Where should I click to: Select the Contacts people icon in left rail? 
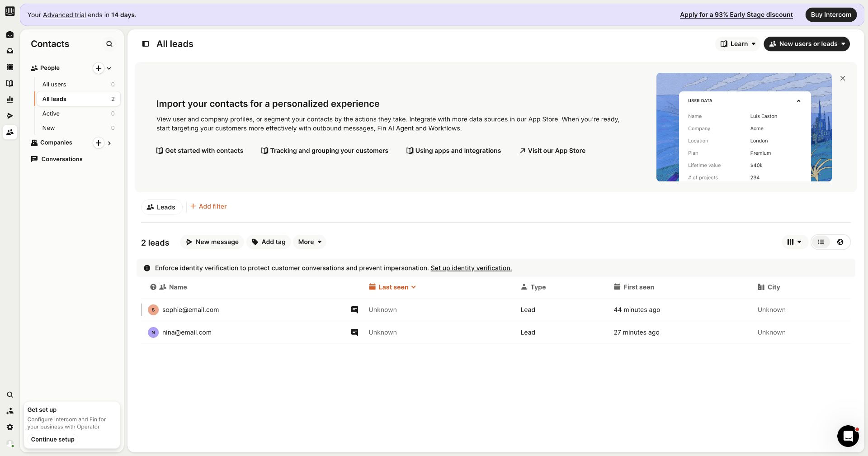point(9,132)
